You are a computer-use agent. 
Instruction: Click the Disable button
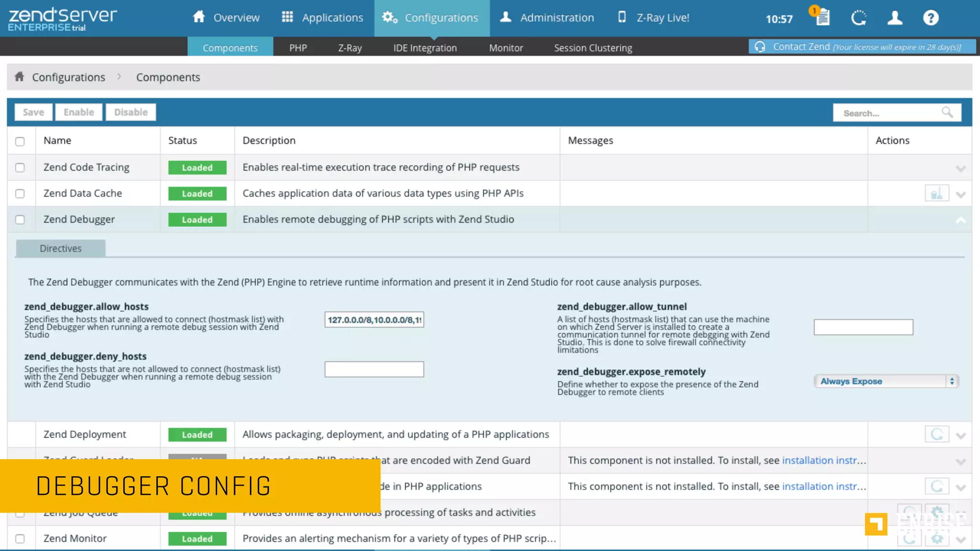point(131,112)
